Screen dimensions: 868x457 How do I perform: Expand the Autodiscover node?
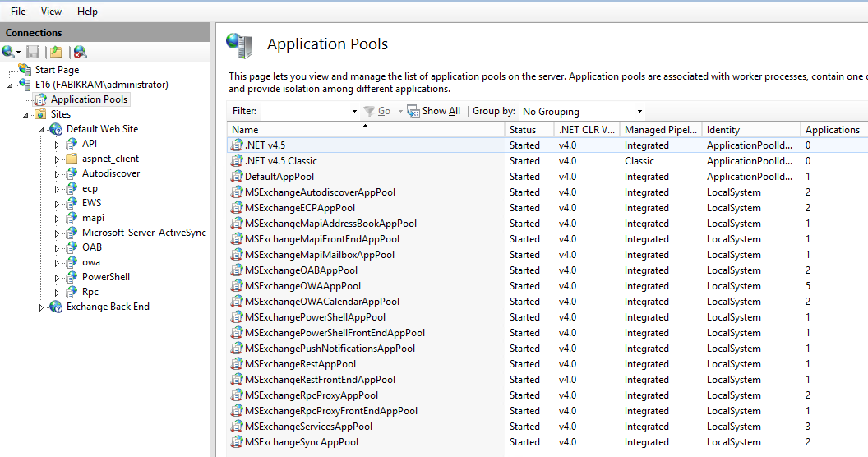57,174
